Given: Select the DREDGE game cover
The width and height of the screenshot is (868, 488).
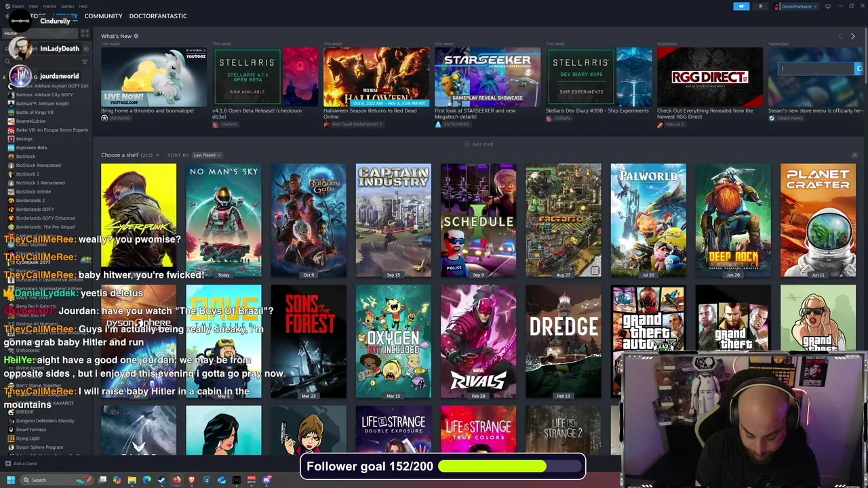Looking at the screenshot, I should pos(564,342).
